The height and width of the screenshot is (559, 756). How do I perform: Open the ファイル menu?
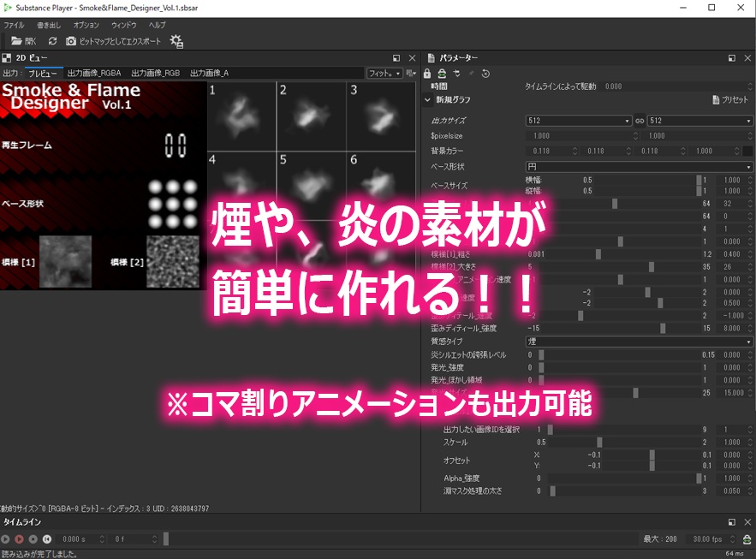click(x=14, y=25)
